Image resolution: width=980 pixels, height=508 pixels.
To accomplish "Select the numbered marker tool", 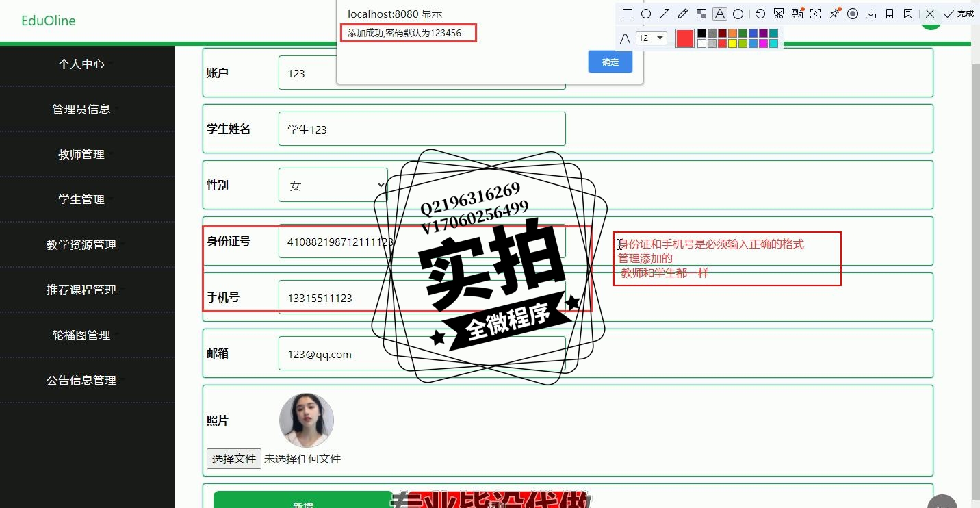I will (x=738, y=14).
